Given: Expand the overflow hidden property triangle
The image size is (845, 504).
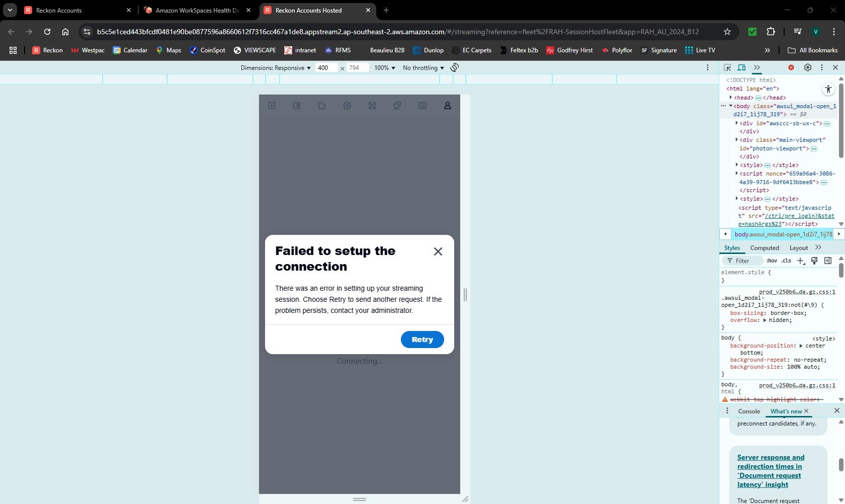Looking at the screenshot, I should (765, 320).
